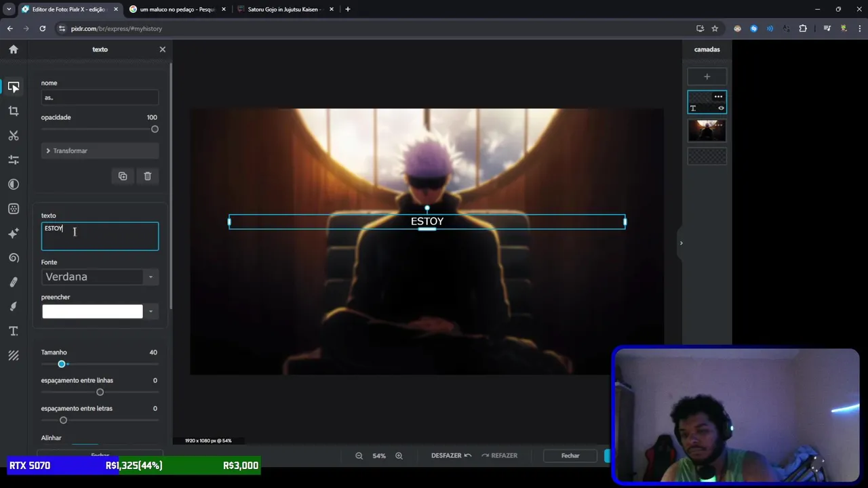
Task: Duplicate the text layer
Action: [123, 176]
